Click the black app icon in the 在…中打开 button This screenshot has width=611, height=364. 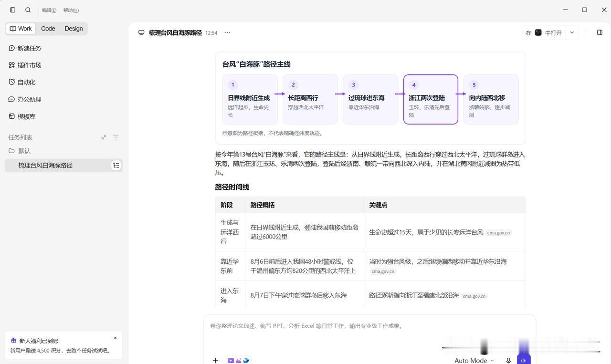click(538, 32)
